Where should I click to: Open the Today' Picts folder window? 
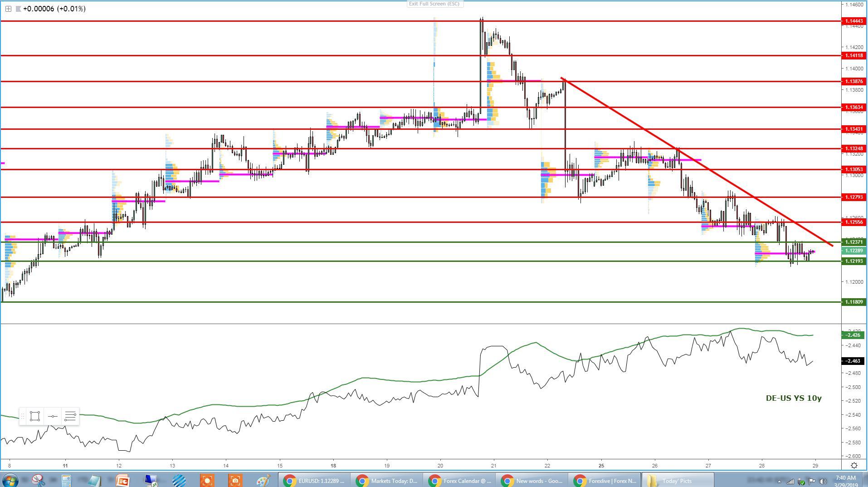tap(677, 481)
